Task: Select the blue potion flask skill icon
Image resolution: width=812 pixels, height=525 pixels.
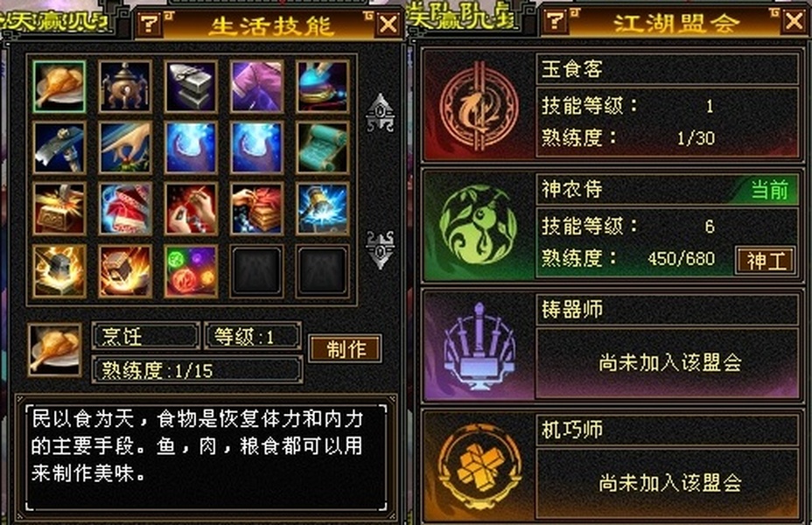Action: [322, 87]
